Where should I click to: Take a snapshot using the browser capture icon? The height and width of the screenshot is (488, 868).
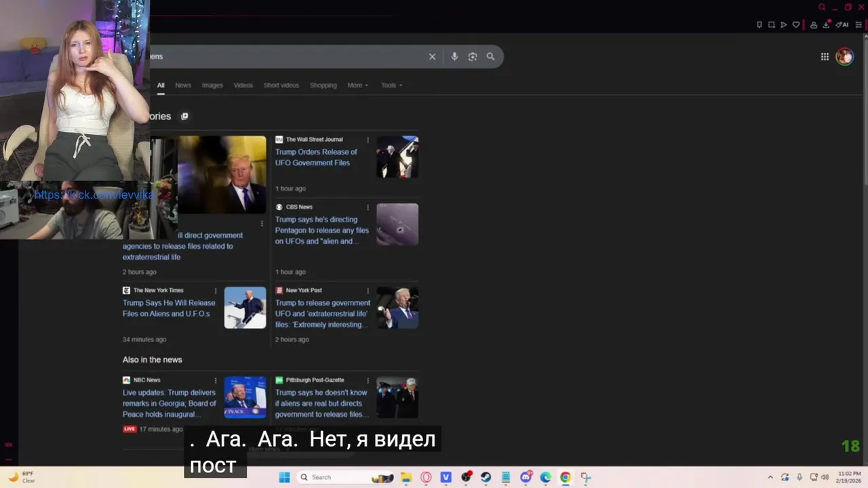tap(771, 25)
